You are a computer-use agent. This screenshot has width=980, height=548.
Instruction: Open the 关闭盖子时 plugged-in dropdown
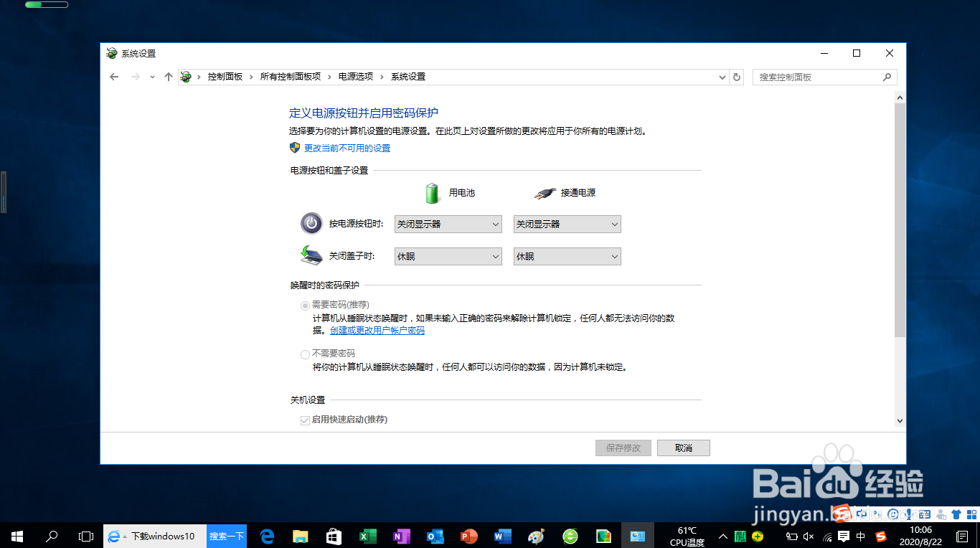tap(567, 256)
